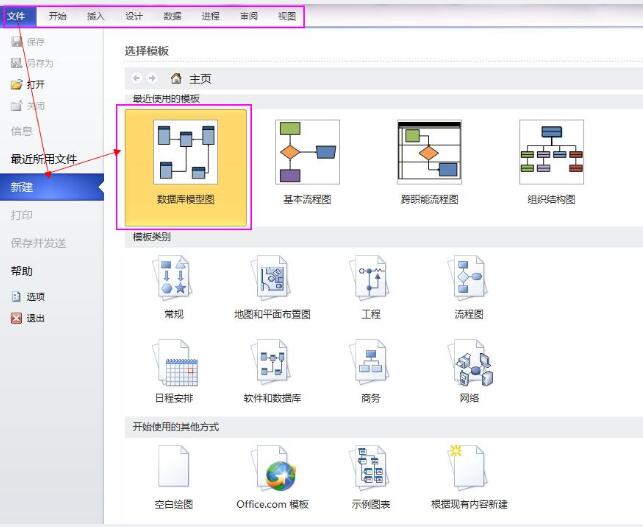Click the forward navigation arrow
This screenshot has height=527, width=643.
pyautogui.click(x=152, y=78)
